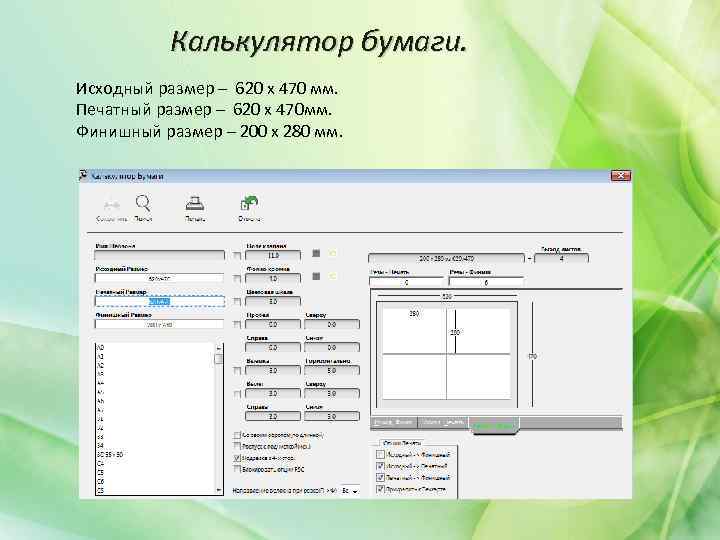Uncheck the last print option checkbox
The image size is (720, 540).
click(380, 489)
